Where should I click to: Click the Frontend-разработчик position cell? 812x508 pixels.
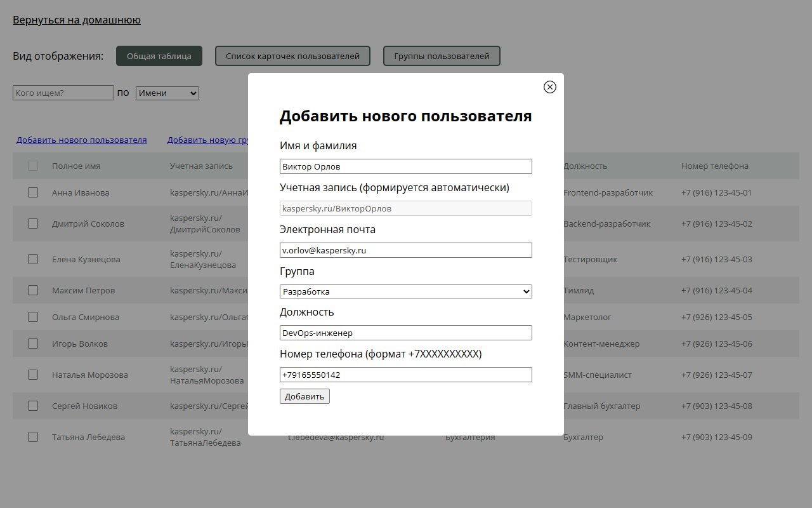[x=608, y=192]
